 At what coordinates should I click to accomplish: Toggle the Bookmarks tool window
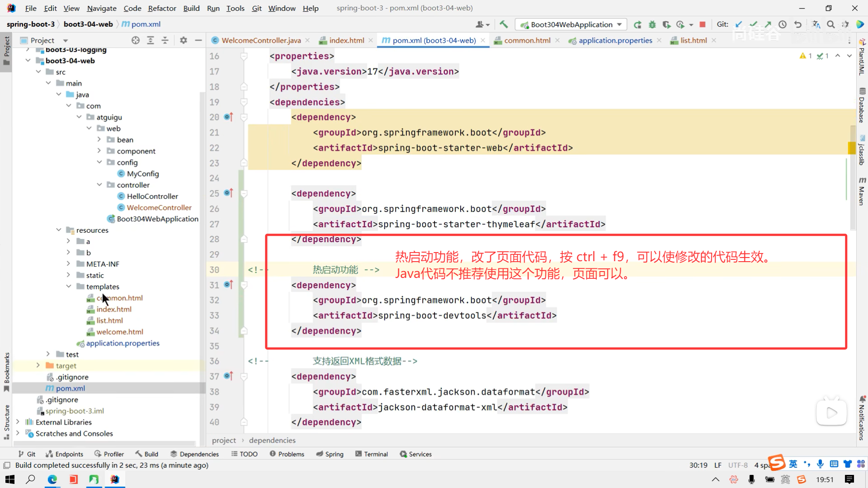[6, 371]
